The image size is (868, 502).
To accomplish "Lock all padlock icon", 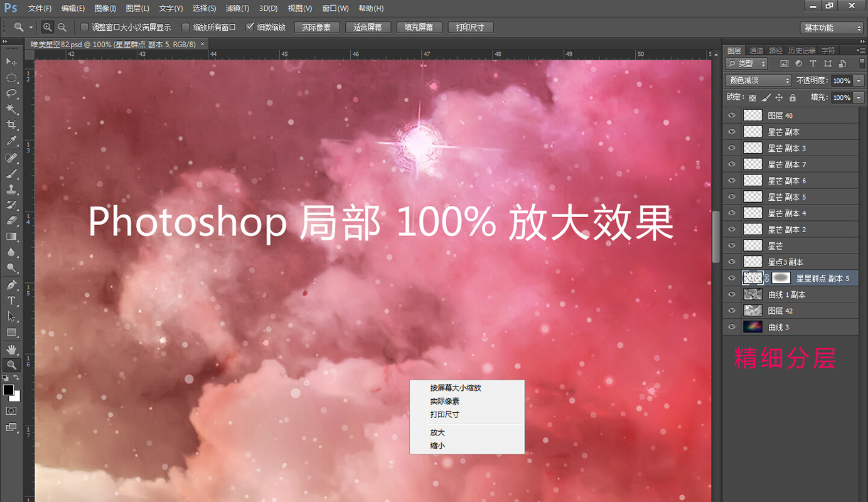I will point(792,98).
